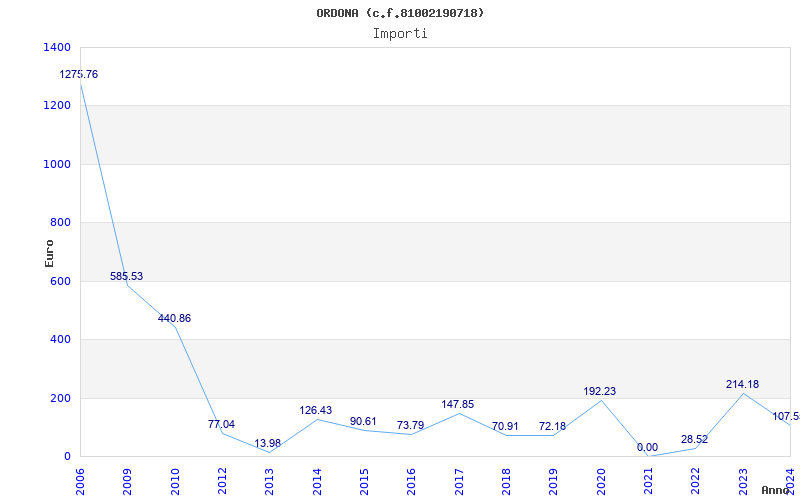Click the 585.53 data point label
This screenshot has height=500, width=800.
(x=127, y=276)
